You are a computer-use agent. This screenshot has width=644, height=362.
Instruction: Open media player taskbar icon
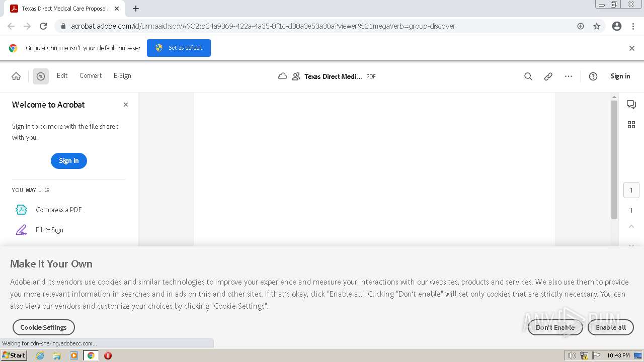[74, 355]
